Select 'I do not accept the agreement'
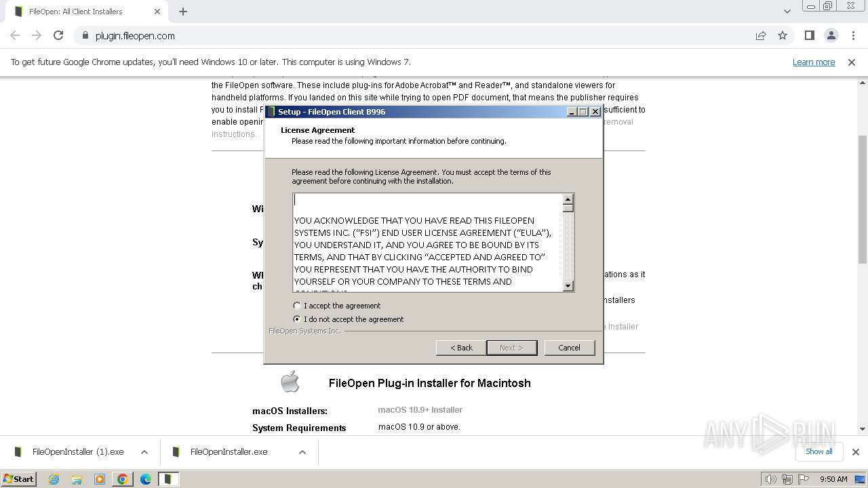868x488 pixels. click(x=349, y=319)
